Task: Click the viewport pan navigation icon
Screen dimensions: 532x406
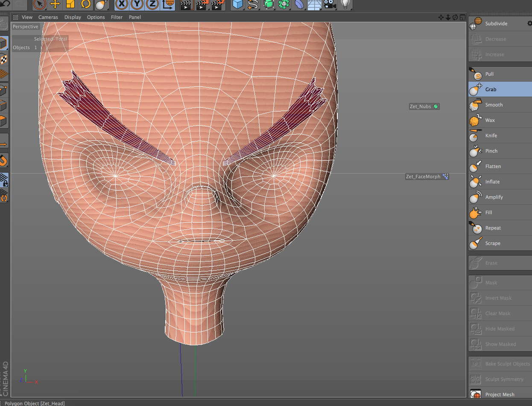Action: click(x=441, y=17)
